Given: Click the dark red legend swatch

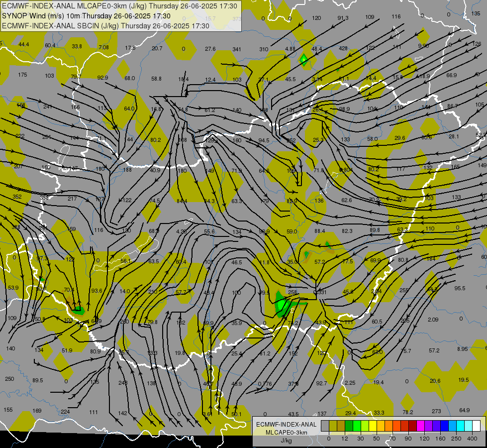Looking at the screenshot, I should [413, 426].
